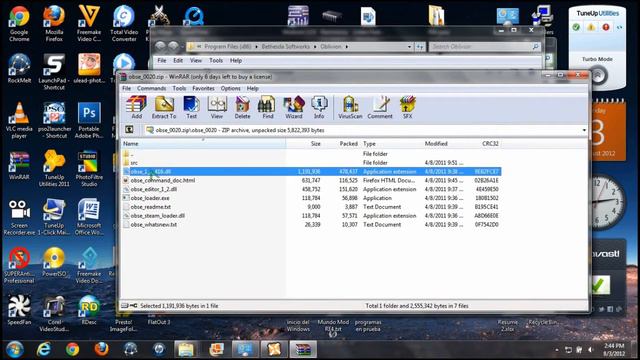Screen dimensions: 640x360
Task: Click the Delete toolbar icon
Action: [242, 107]
